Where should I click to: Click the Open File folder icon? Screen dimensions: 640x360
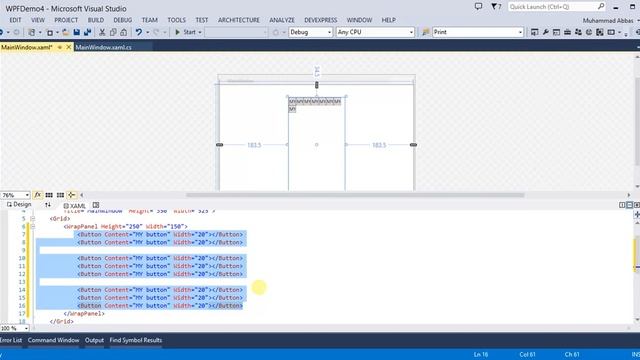click(x=65, y=32)
